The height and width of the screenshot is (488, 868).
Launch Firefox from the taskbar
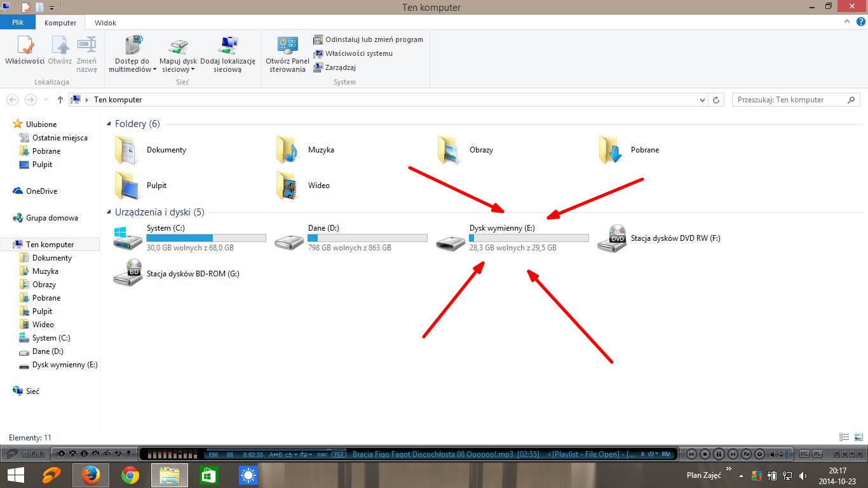pyautogui.click(x=90, y=475)
